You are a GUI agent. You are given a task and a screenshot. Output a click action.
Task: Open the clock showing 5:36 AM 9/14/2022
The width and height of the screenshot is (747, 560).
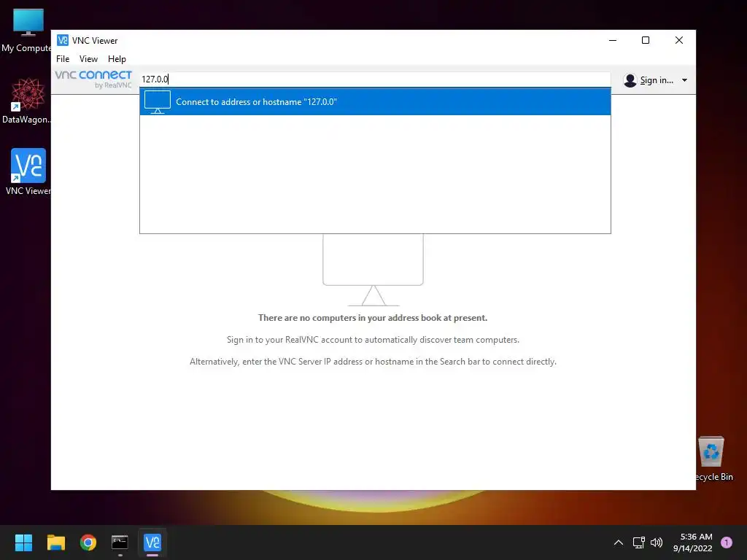692,542
